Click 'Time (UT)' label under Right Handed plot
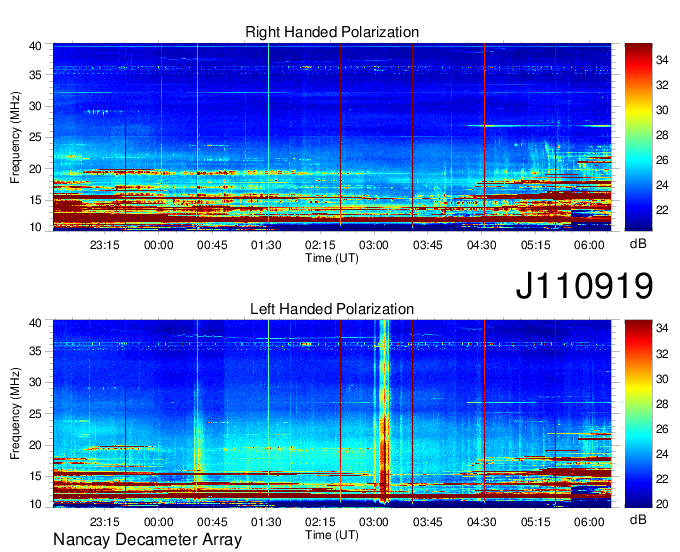680x552 pixels. click(332, 258)
